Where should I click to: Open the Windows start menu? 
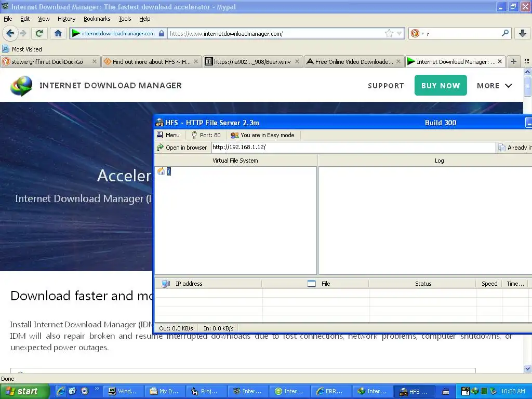(24, 391)
